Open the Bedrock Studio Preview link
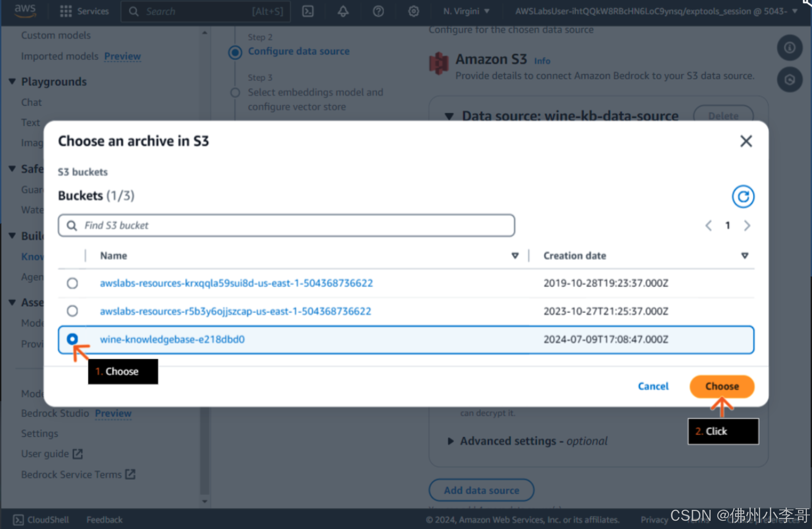 pyautogui.click(x=113, y=413)
